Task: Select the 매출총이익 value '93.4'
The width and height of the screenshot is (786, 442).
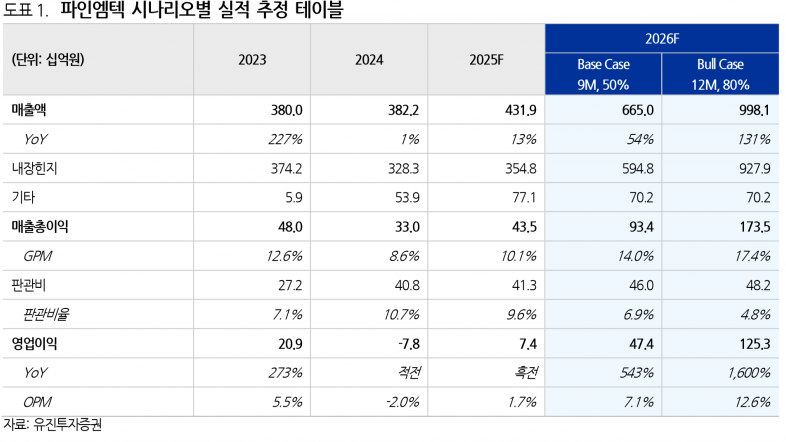Action: 642,227
